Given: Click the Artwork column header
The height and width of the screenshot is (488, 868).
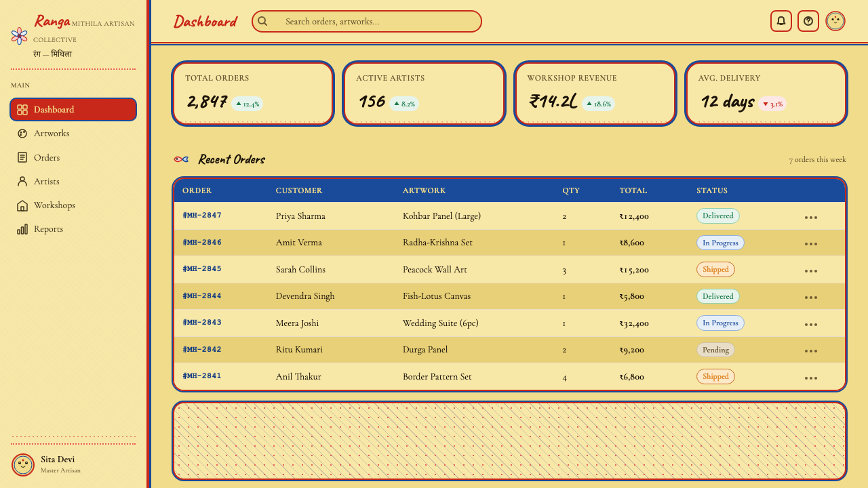Looking at the screenshot, I should pos(424,190).
